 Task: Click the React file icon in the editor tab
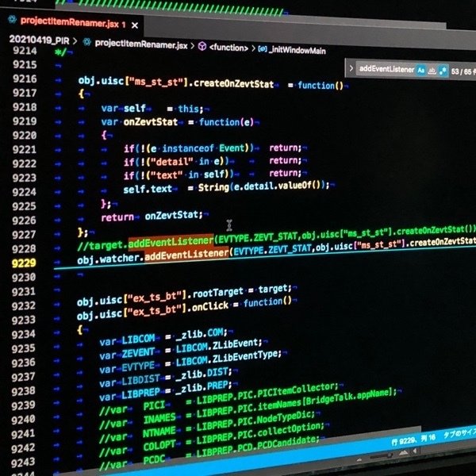[x=13, y=20]
